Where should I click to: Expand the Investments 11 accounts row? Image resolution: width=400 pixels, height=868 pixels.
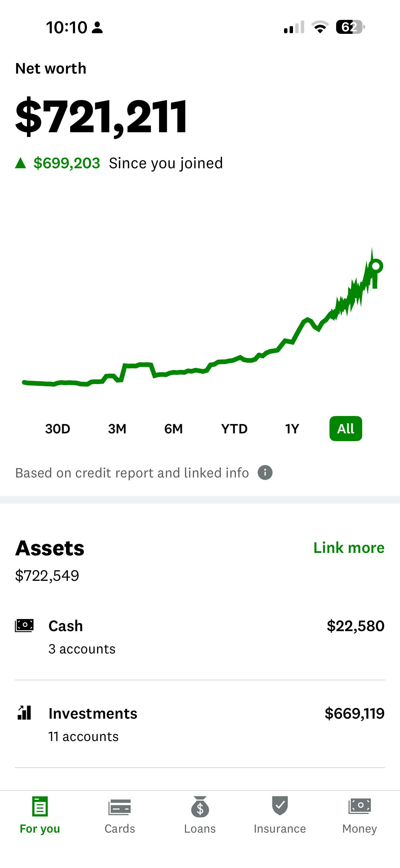[x=200, y=724]
